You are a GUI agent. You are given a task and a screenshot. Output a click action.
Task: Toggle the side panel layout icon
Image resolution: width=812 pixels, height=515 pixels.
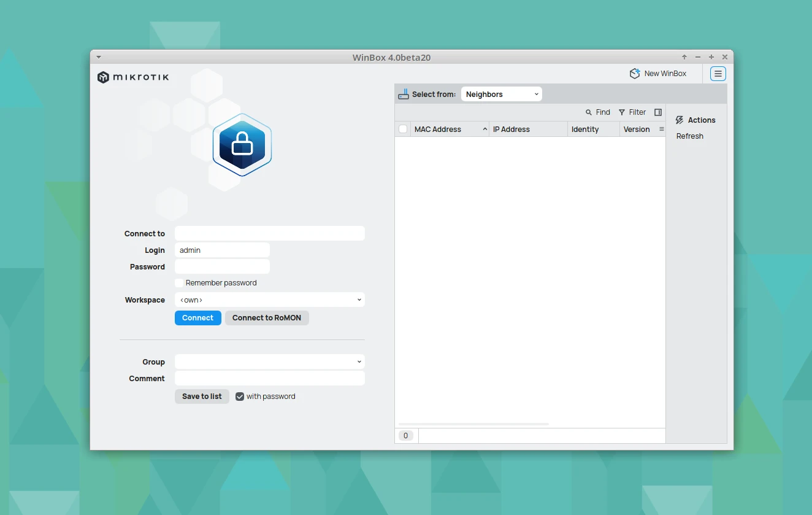(x=658, y=112)
